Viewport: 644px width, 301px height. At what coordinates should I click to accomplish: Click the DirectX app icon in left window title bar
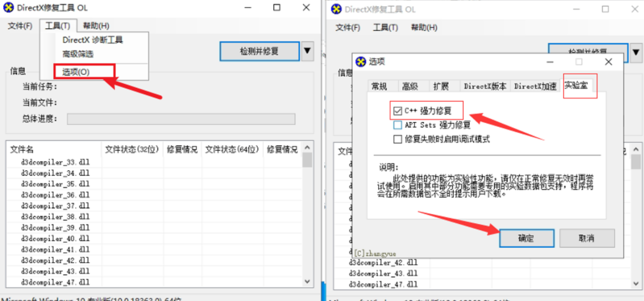coord(9,7)
